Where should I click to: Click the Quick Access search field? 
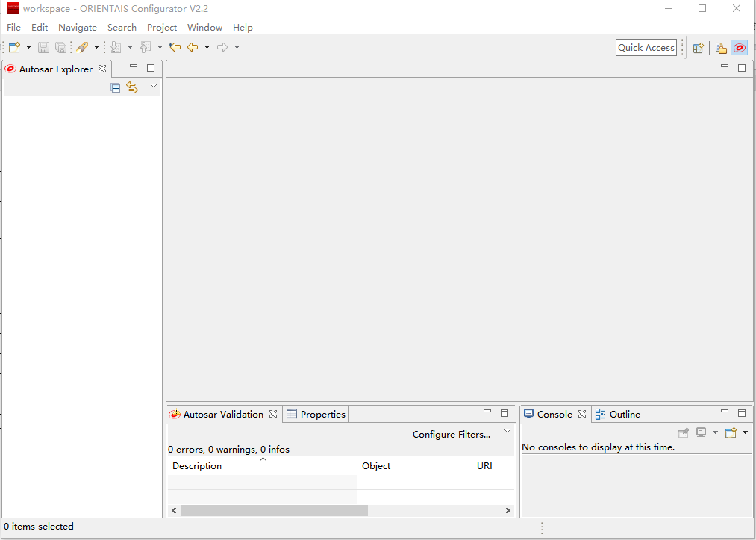tap(646, 47)
